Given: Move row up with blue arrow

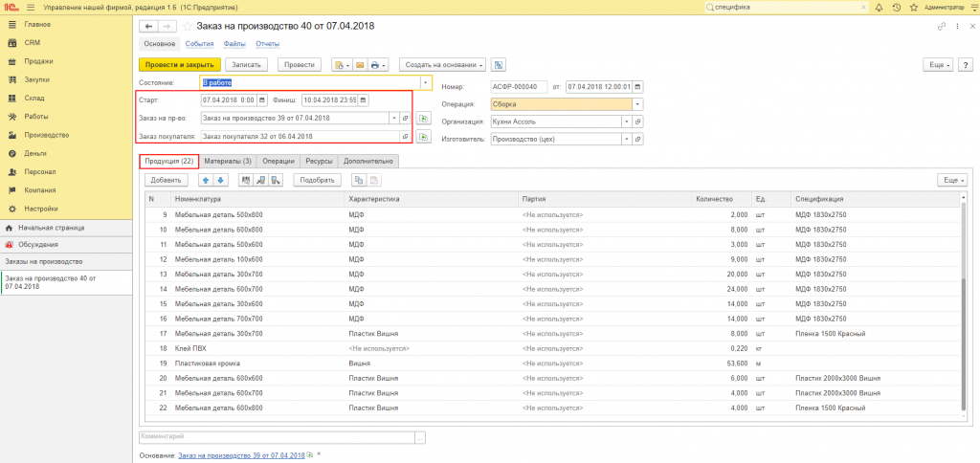Looking at the screenshot, I should (x=206, y=180).
